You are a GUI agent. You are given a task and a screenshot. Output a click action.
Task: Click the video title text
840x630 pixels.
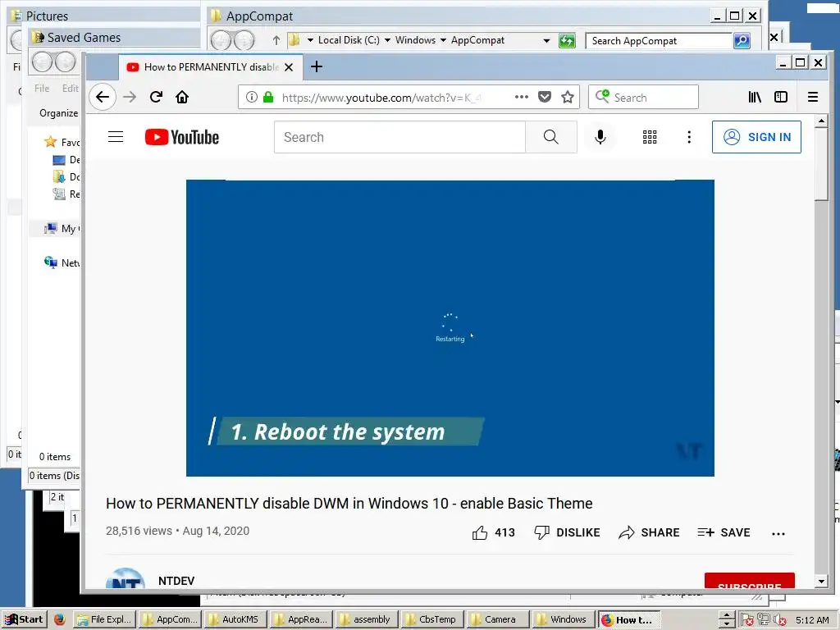(349, 504)
